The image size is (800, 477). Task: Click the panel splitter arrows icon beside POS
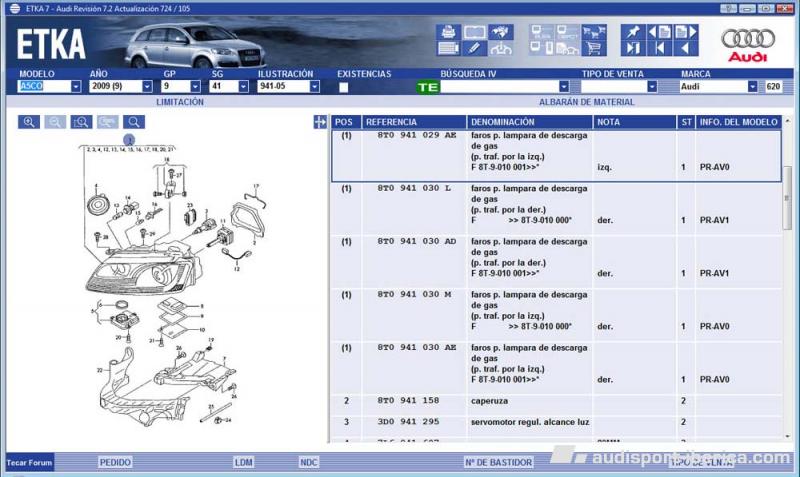pos(320,122)
